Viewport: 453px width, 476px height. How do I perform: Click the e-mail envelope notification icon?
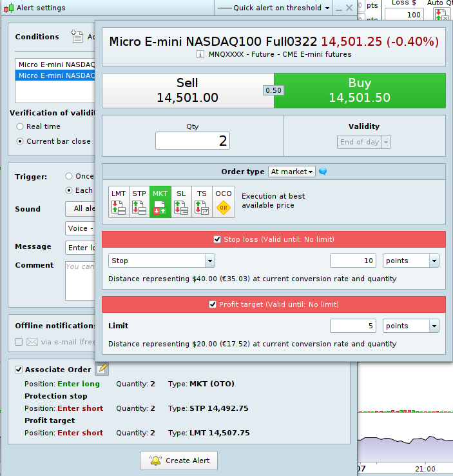32,342
